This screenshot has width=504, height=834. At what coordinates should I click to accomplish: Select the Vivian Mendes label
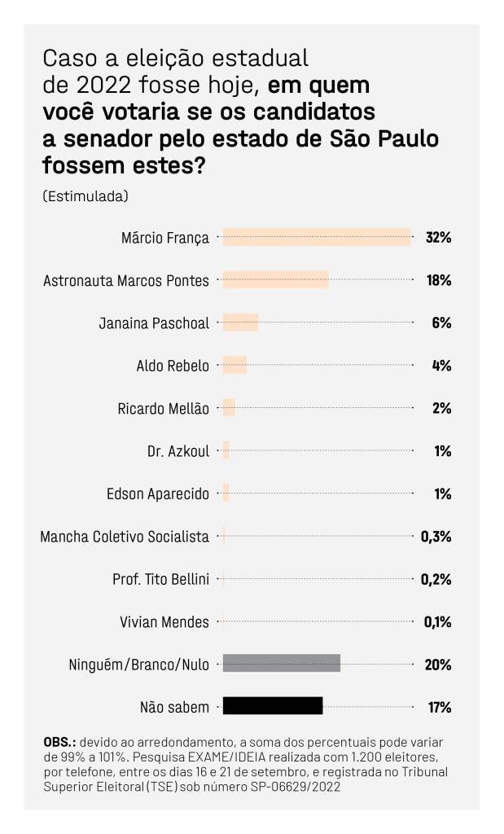pyautogui.click(x=164, y=621)
